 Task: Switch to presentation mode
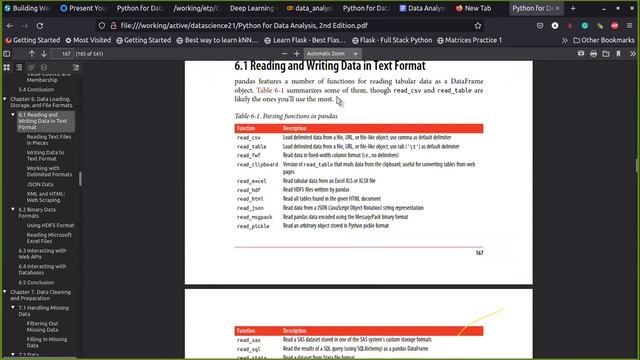581,53
